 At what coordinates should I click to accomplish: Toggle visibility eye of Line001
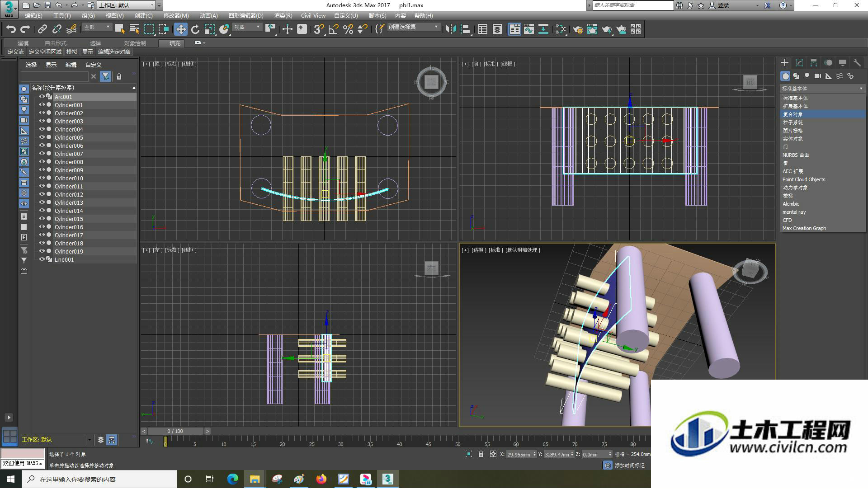[42, 259]
